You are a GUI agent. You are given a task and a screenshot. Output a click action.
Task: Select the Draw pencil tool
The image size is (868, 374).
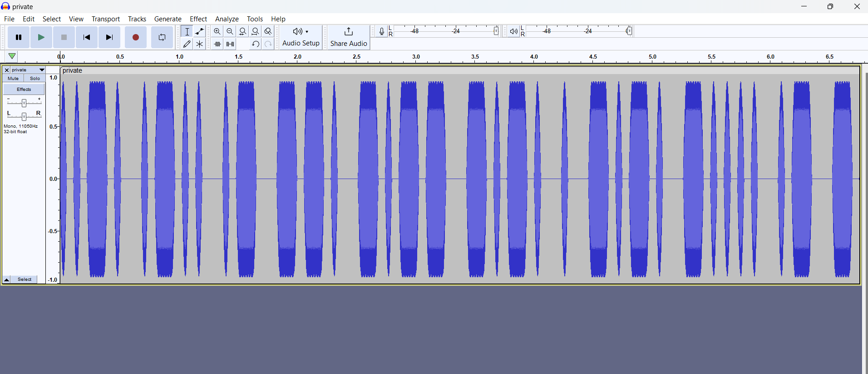[187, 44]
